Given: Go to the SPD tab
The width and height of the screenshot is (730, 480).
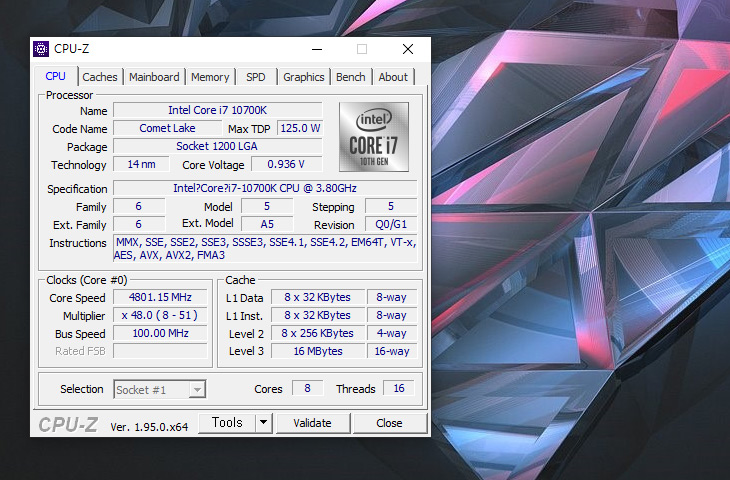Looking at the screenshot, I should point(256,77).
